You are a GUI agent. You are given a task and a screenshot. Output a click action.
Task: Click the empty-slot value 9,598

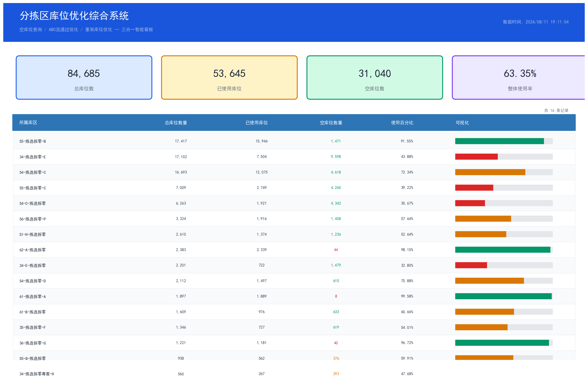pos(336,157)
